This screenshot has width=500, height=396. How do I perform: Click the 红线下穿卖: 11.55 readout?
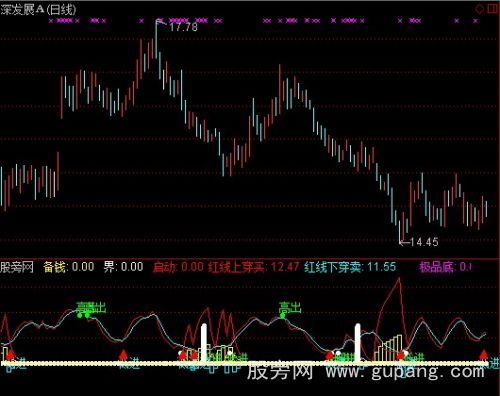350,267
